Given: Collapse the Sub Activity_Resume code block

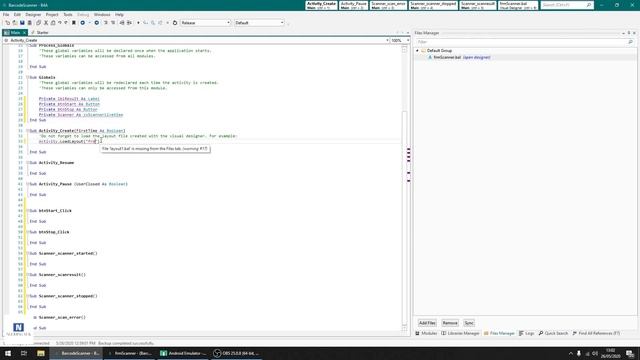Looking at the screenshot, I should tap(28, 162).
